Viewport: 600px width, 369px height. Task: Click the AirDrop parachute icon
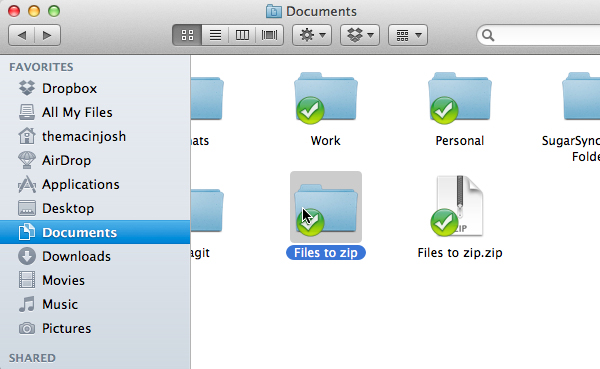point(27,160)
